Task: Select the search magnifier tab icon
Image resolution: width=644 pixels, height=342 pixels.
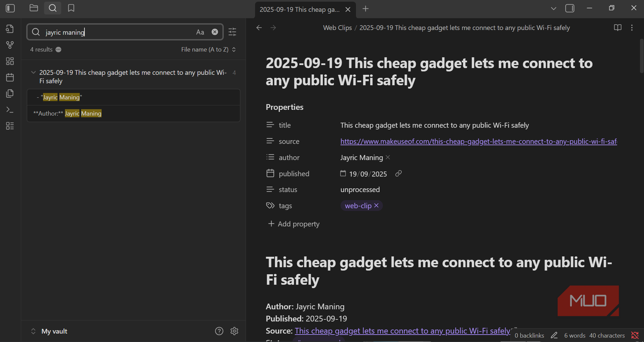Action: [53, 8]
